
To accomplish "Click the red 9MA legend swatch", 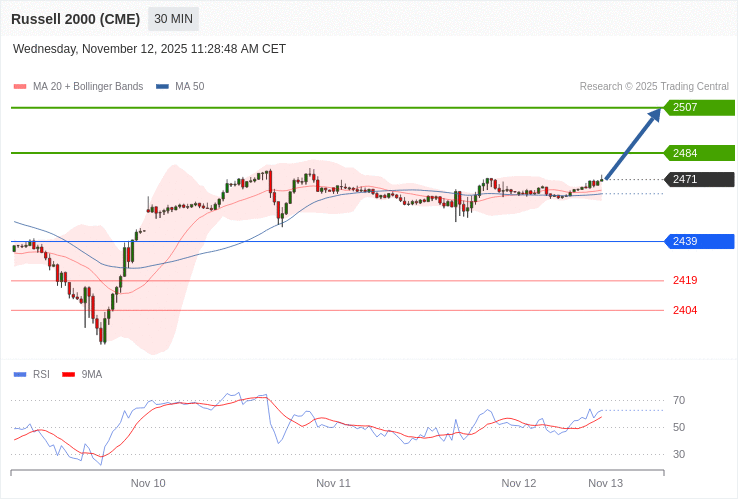I will tap(69, 375).
